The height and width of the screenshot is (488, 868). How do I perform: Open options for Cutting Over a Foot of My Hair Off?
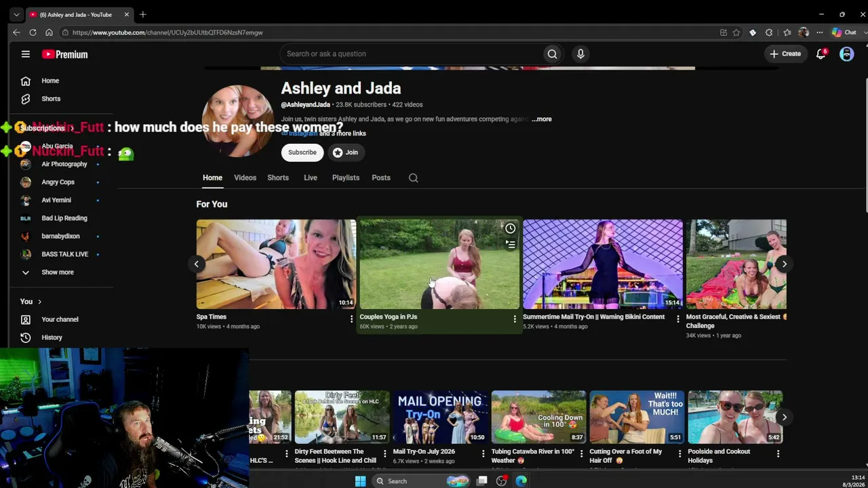click(679, 453)
